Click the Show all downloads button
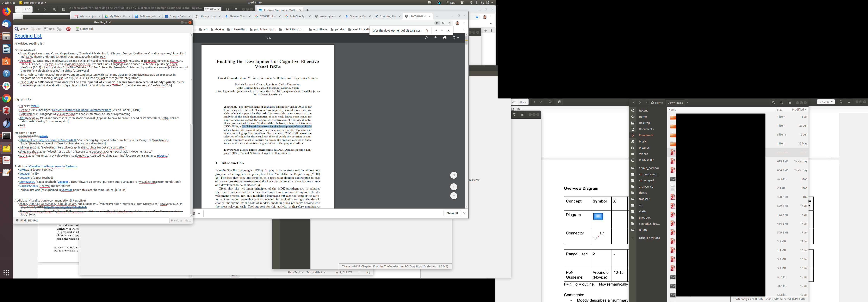 click(452, 213)
